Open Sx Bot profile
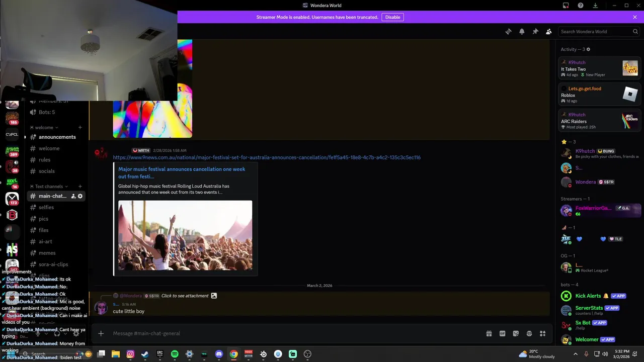The width and height of the screenshot is (644, 362). [599, 325]
